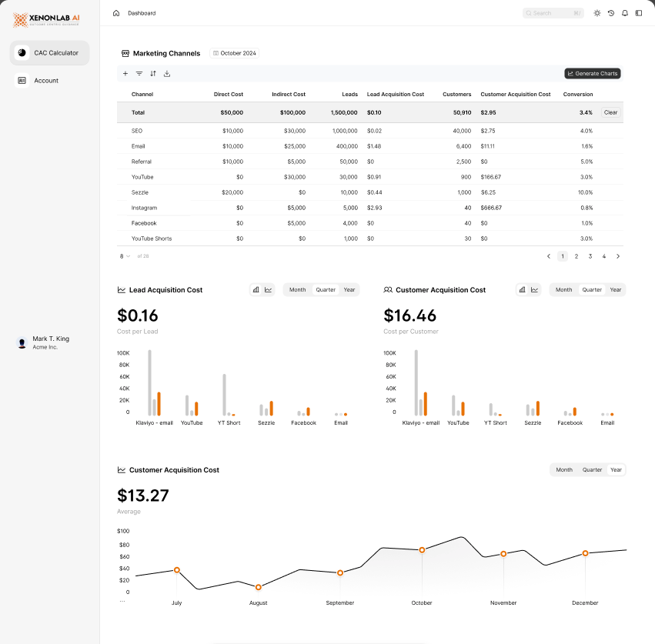Click the history icon in the top bar
Viewport: 655px width, 644px height.
pos(610,13)
